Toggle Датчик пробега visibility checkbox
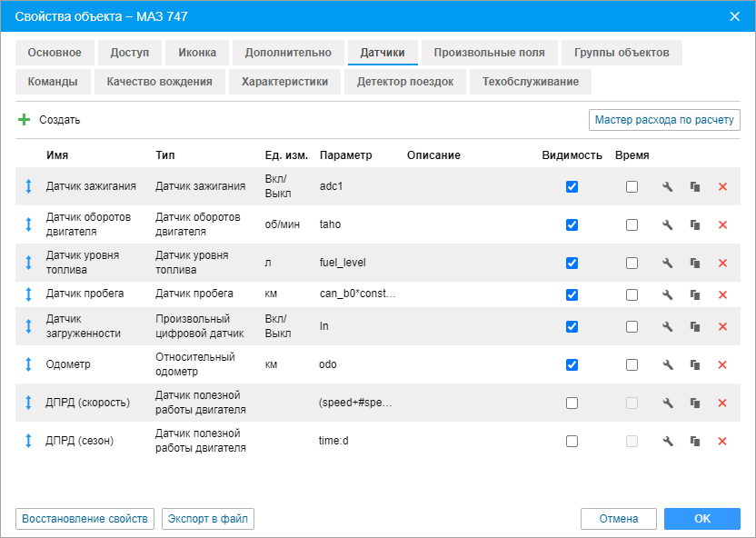This screenshot has height=538, width=756. click(x=572, y=294)
